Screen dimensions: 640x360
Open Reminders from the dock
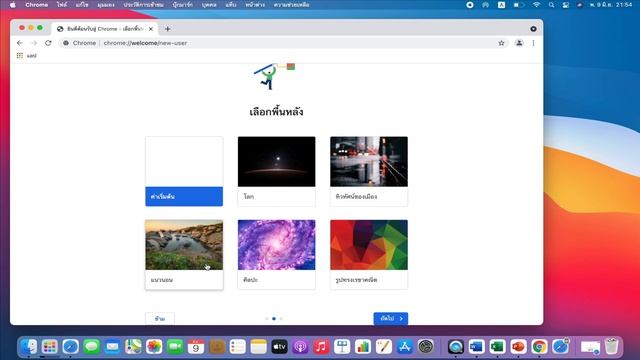click(x=238, y=347)
